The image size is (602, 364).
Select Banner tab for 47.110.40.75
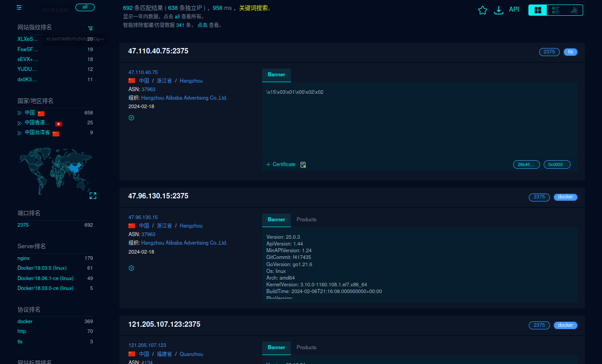(276, 75)
